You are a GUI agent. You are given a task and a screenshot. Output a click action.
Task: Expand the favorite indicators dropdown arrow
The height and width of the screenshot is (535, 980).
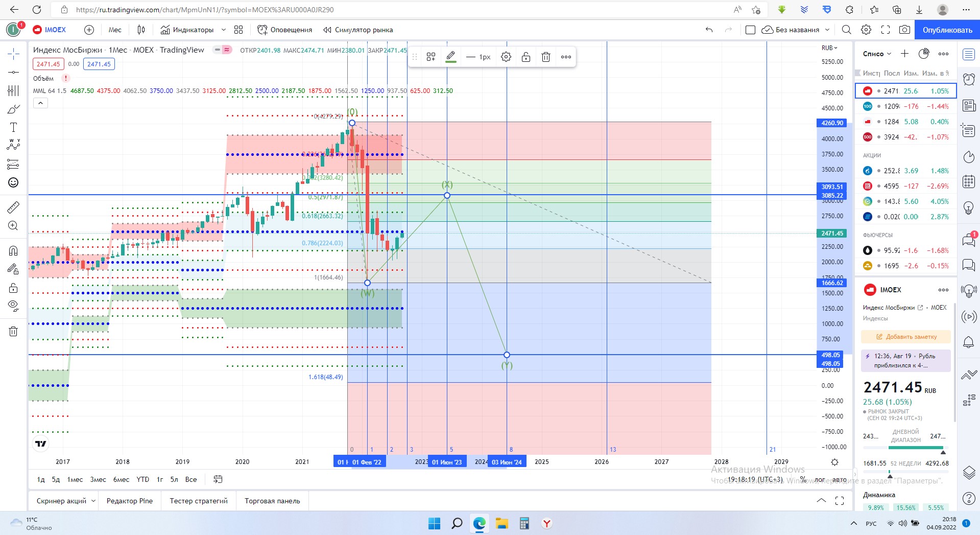click(x=223, y=30)
